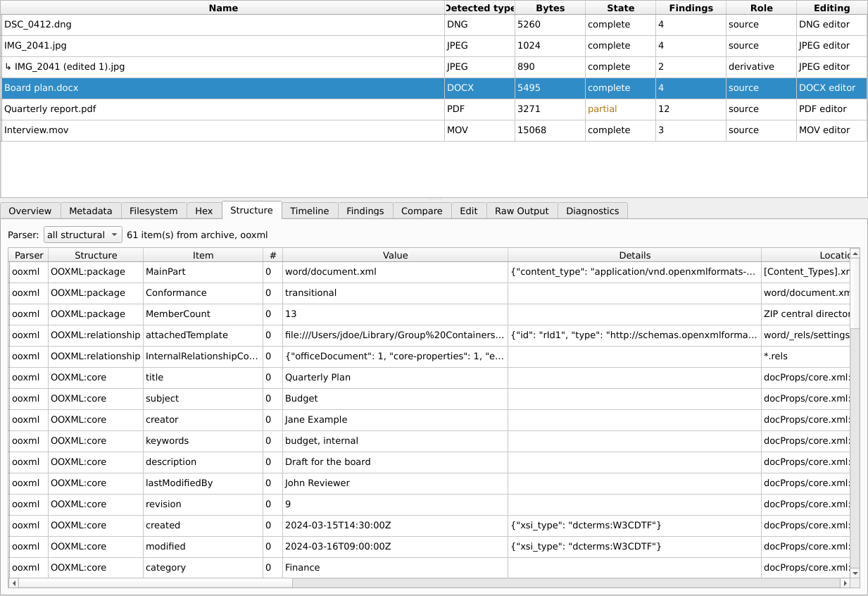Select the DSC_0412.dng file row
The image size is (868, 596).
pyautogui.click(x=434, y=25)
